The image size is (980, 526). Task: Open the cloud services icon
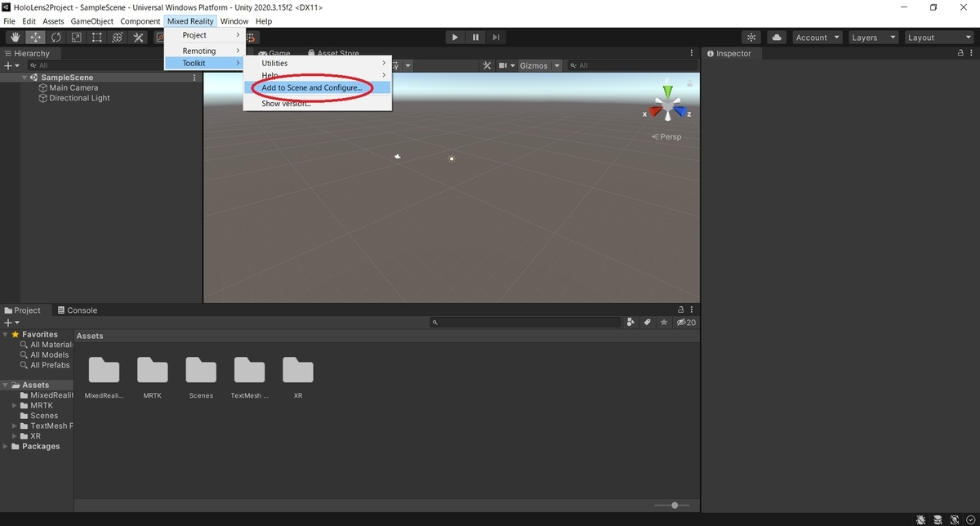777,38
